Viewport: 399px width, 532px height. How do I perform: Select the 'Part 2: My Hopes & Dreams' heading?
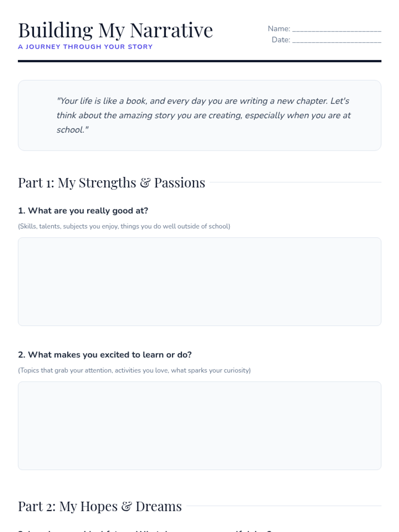(100, 506)
